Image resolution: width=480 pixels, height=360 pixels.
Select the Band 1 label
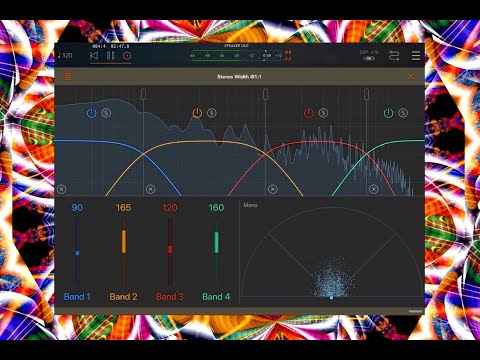tap(77, 297)
